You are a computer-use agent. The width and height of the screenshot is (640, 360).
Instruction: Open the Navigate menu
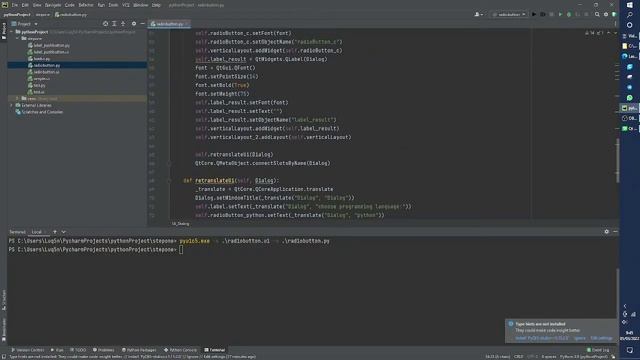53,5
